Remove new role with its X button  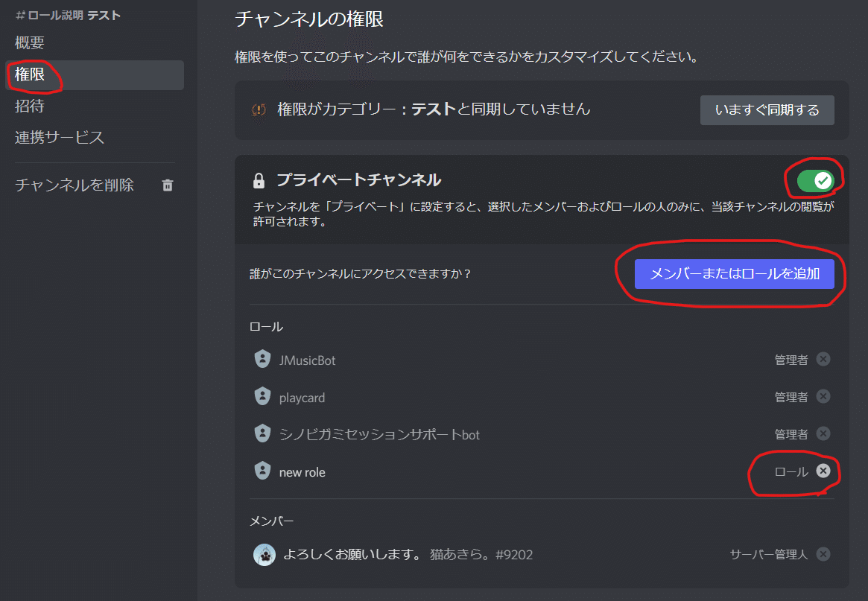(823, 471)
